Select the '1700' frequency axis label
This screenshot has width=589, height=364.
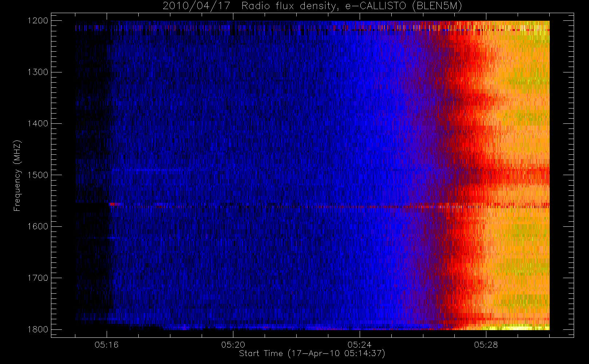click(38, 278)
